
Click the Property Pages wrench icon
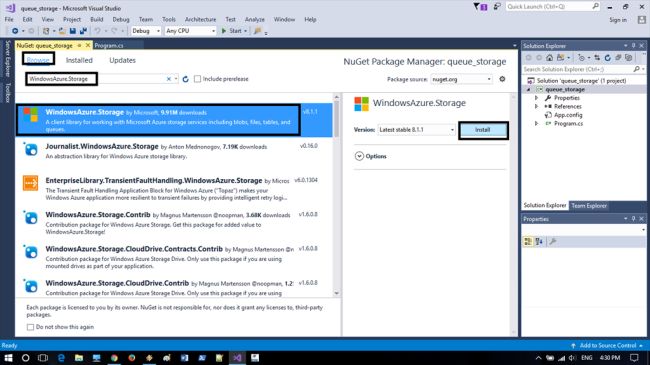552,241
